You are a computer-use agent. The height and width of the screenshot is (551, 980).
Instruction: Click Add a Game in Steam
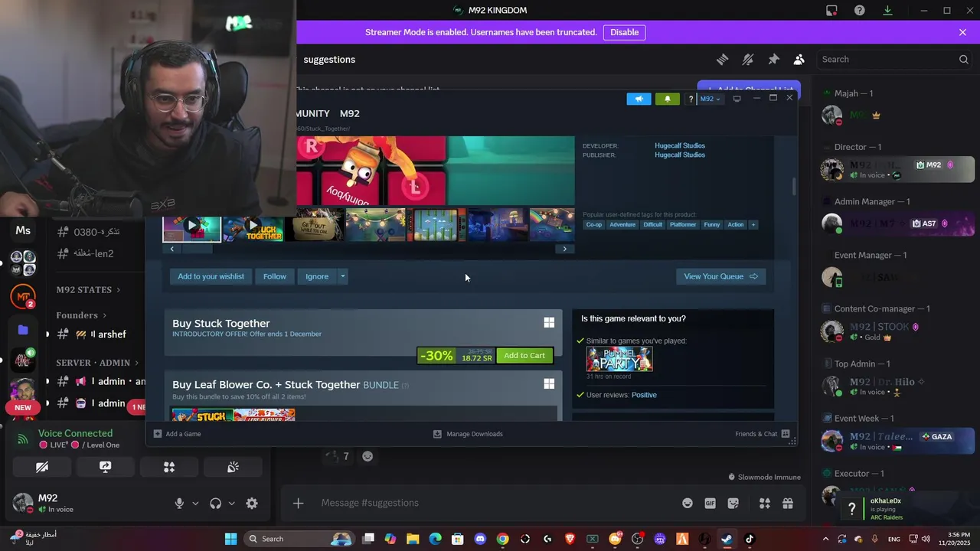[x=178, y=434]
